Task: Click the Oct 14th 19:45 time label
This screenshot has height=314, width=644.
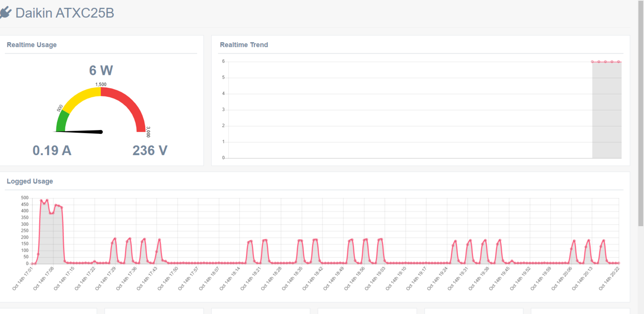Action: [500, 278]
